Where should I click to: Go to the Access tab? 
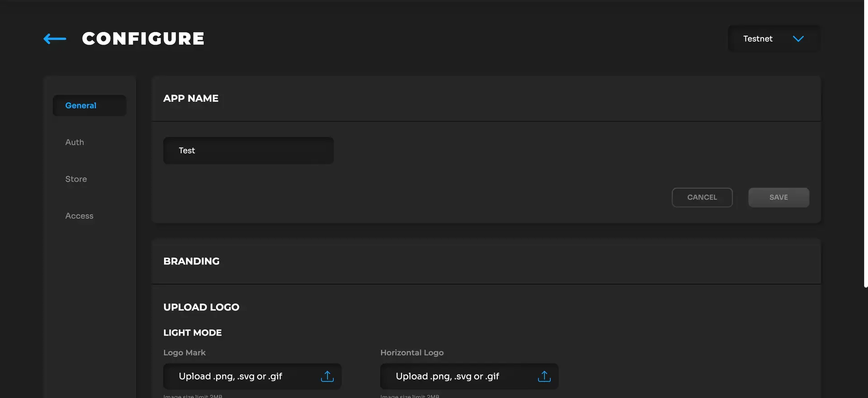click(x=79, y=216)
